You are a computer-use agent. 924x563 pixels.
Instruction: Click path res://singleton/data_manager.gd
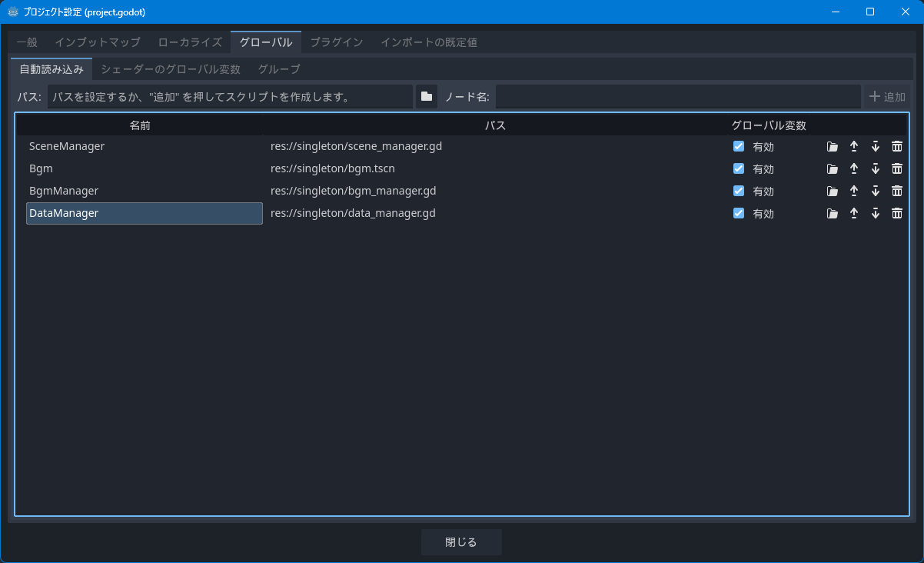pyautogui.click(x=353, y=213)
